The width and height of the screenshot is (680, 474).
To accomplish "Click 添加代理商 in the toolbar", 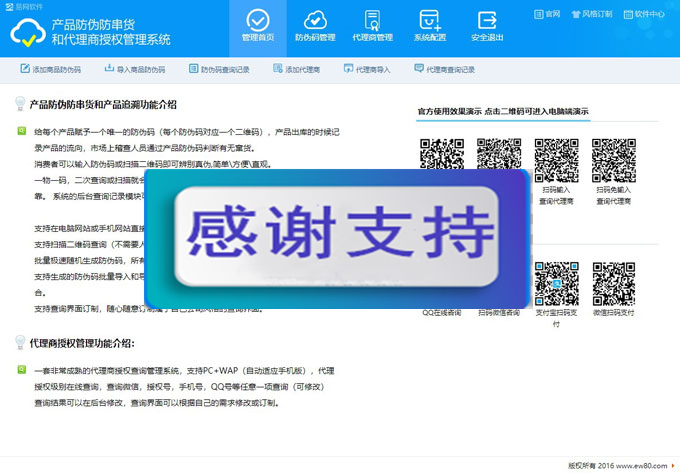I will pos(296,70).
